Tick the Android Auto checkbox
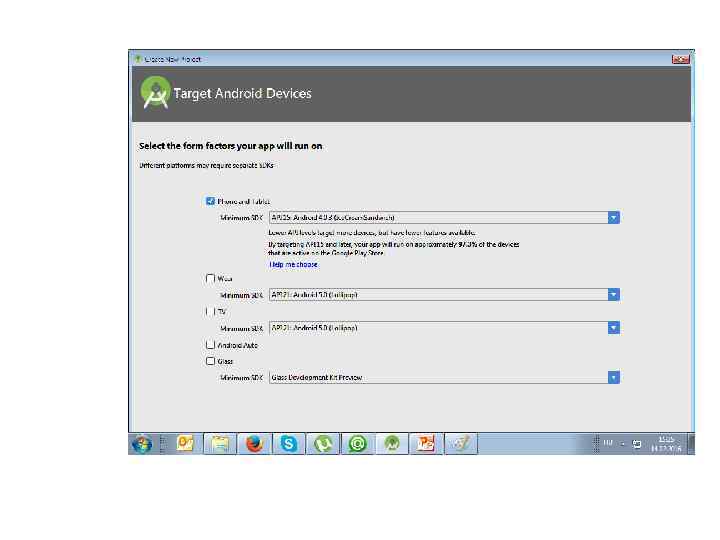Viewport: 720px width, 540px height. (x=210, y=345)
